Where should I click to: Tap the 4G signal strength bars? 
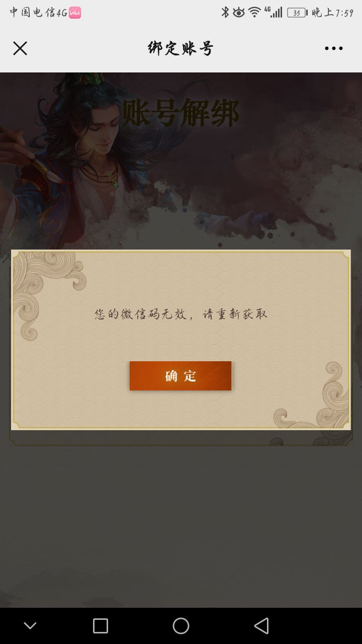tap(274, 12)
